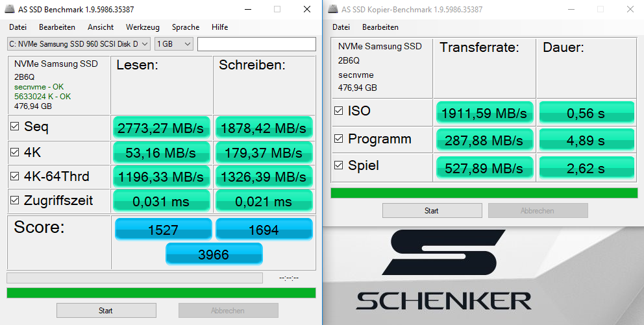644x325 pixels.
Task: Click the green progress bar in Kopier-Benchmark
Action: (484, 193)
